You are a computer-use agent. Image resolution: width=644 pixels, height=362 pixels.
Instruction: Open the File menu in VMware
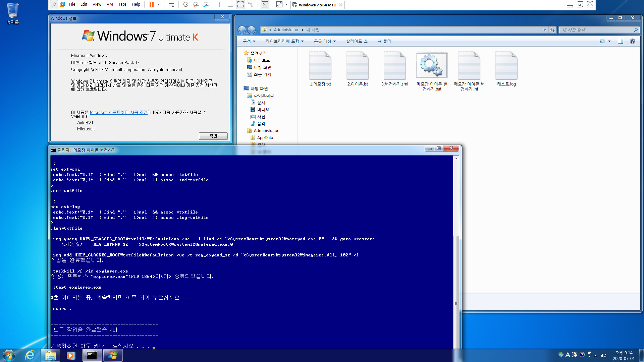click(x=72, y=4)
